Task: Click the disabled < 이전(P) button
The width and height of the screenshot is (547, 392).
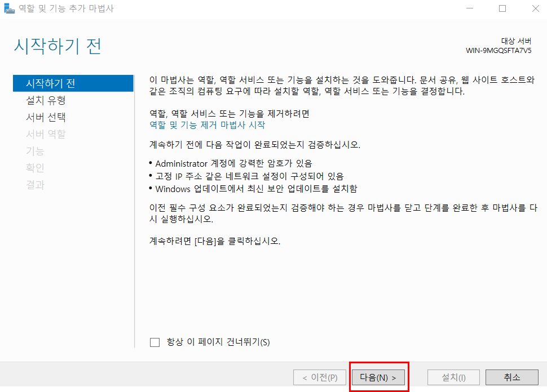Action: [x=320, y=377]
